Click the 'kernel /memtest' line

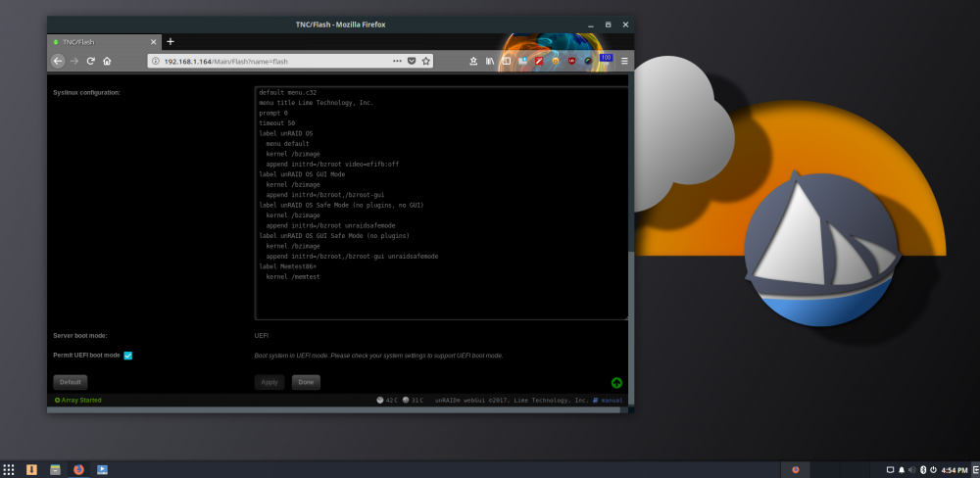coord(292,277)
